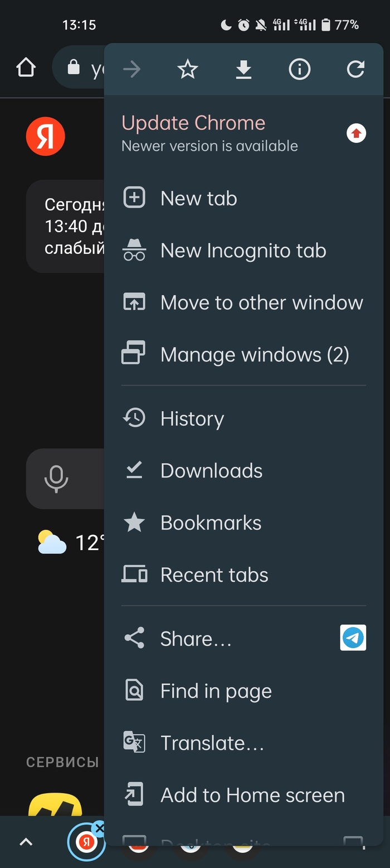This screenshot has width=390, height=868.
Task: Open Bookmarks from the menu
Action: (x=211, y=523)
